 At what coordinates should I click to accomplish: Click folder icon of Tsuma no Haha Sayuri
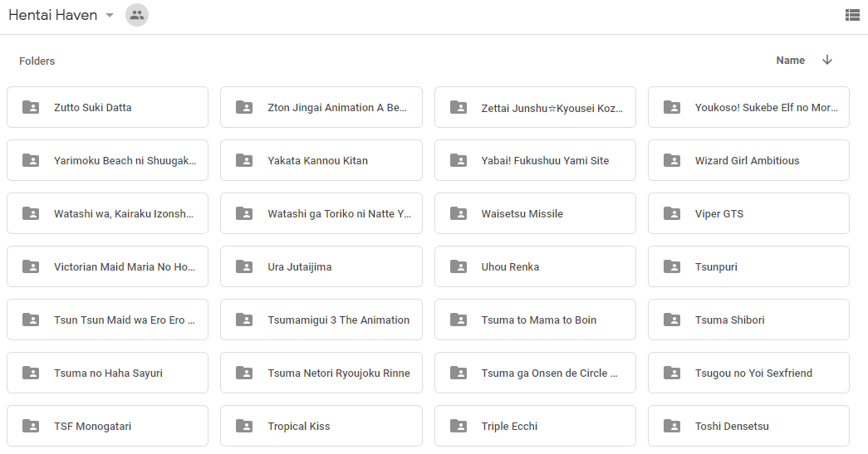coord(31,373)
